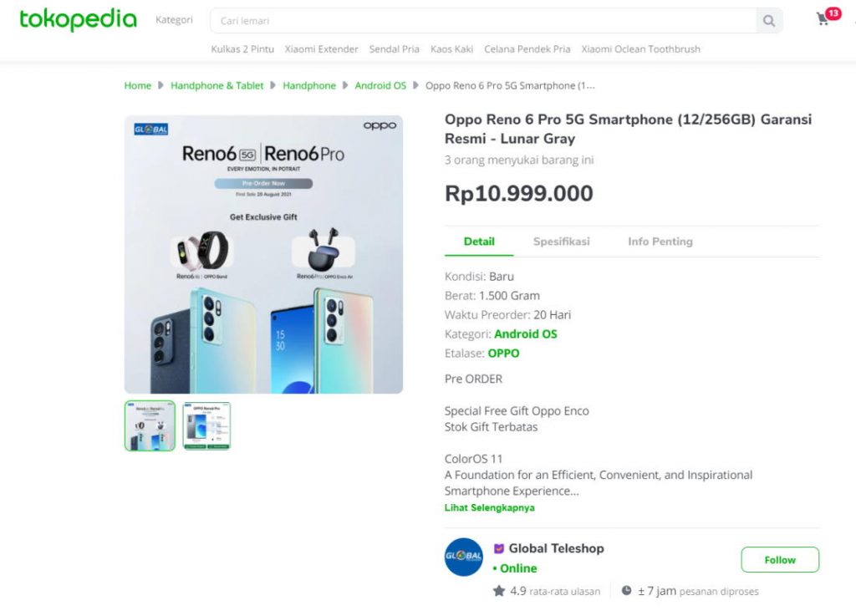Select the second product image thumbnail

[206, 425]
